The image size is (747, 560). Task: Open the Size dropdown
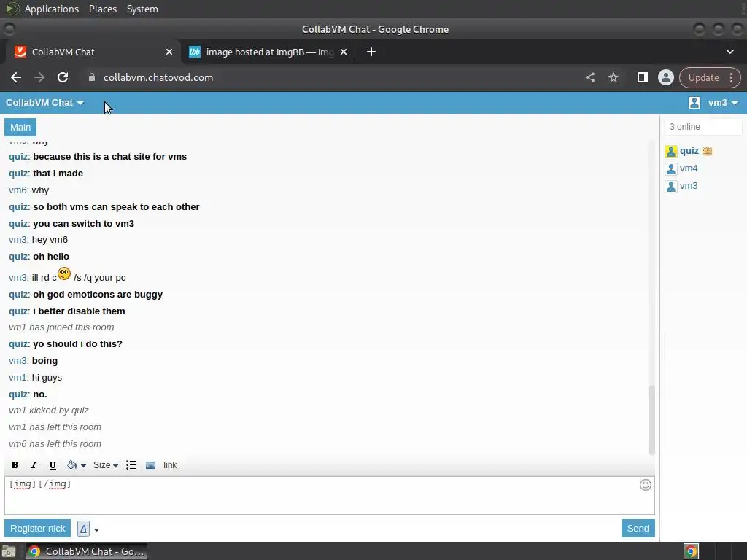(x=105, y=464)
